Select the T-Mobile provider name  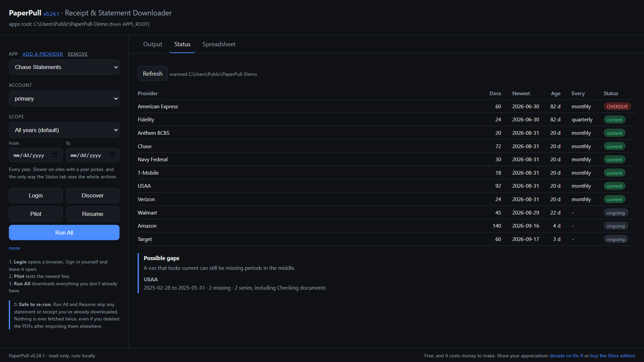point(148,173)
